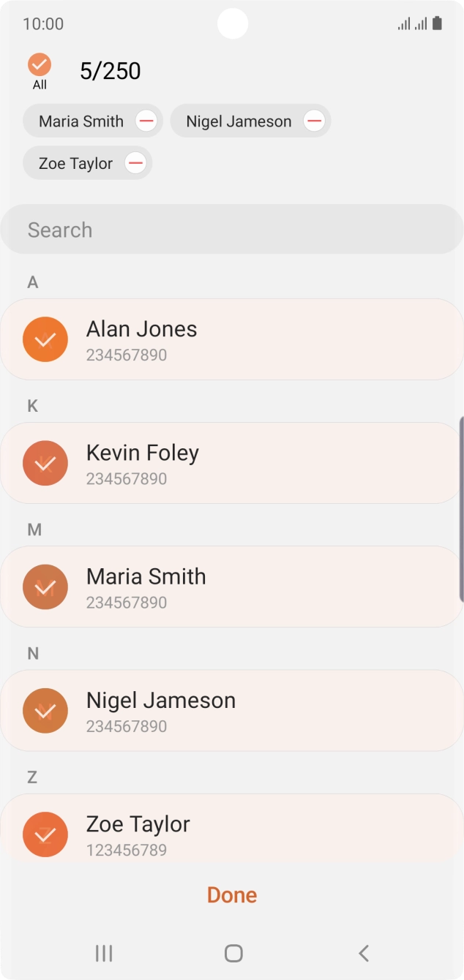Tap the Maria Smith selected chip label
The image size is (464, 980).
pyautogui.click(x=81, y=121)
